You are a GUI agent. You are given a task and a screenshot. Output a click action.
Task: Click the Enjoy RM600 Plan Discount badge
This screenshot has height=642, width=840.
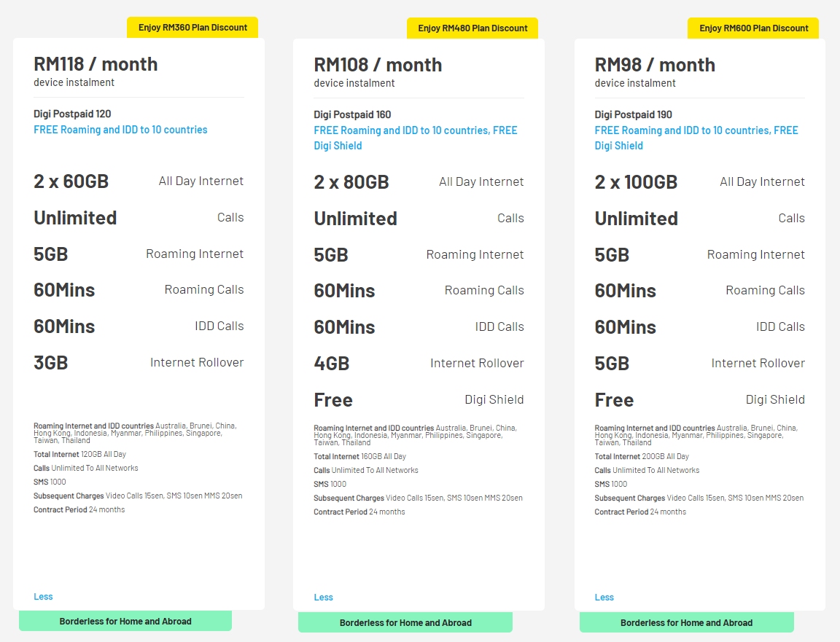(x=753, y=28)
